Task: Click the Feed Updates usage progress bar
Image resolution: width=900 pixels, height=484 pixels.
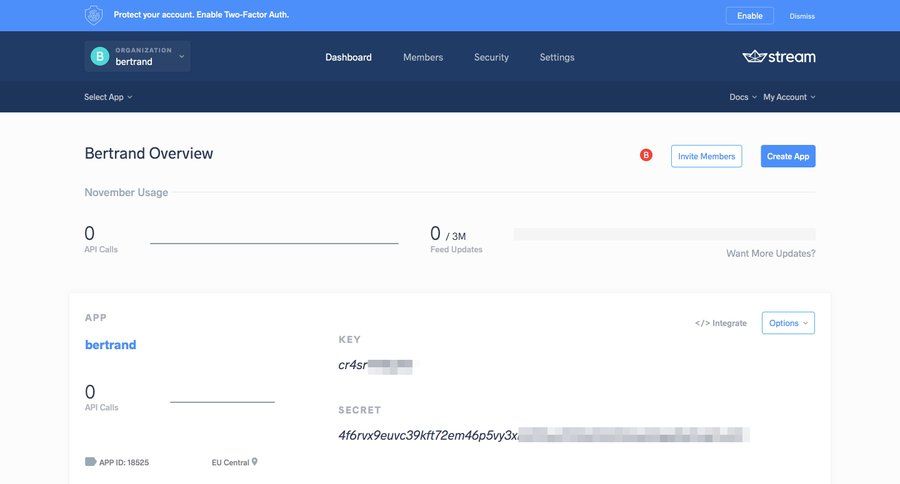Action: (x=664, y=234)
